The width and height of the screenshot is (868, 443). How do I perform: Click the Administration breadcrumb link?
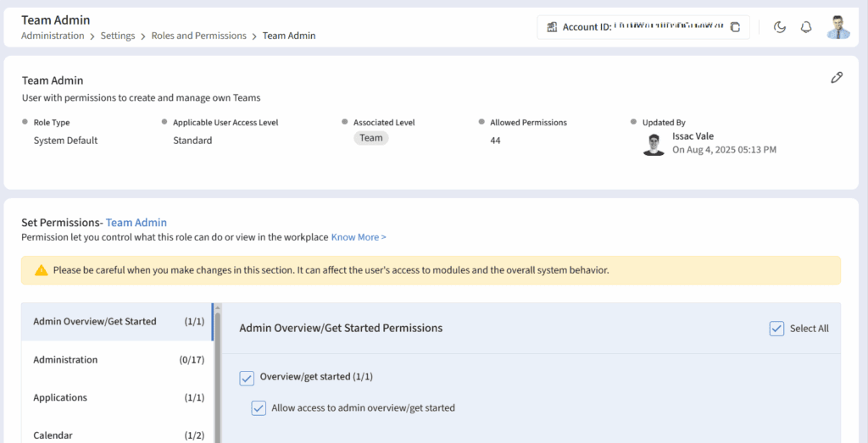[53, 36]
